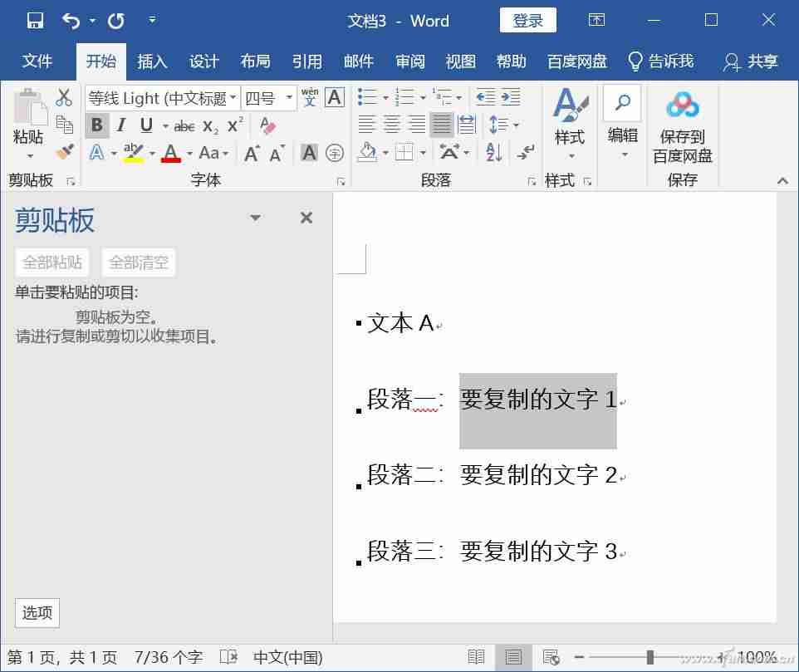Image resolution: width=799 pixels, height=672 pixels.
Task: Align text left
Action: (x=366, y=125)
